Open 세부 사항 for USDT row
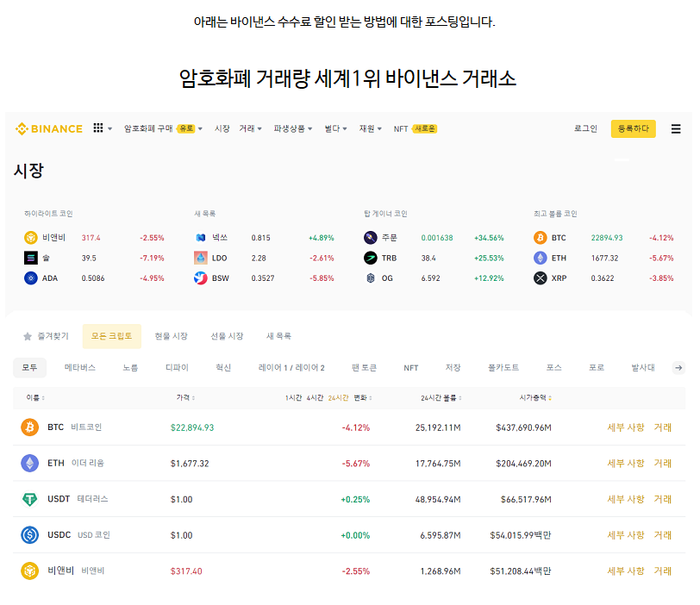 (x=626, y=499)
